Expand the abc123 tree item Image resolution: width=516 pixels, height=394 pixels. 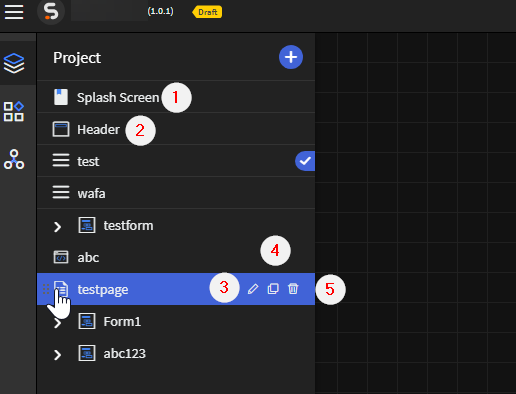click(57, 355)
